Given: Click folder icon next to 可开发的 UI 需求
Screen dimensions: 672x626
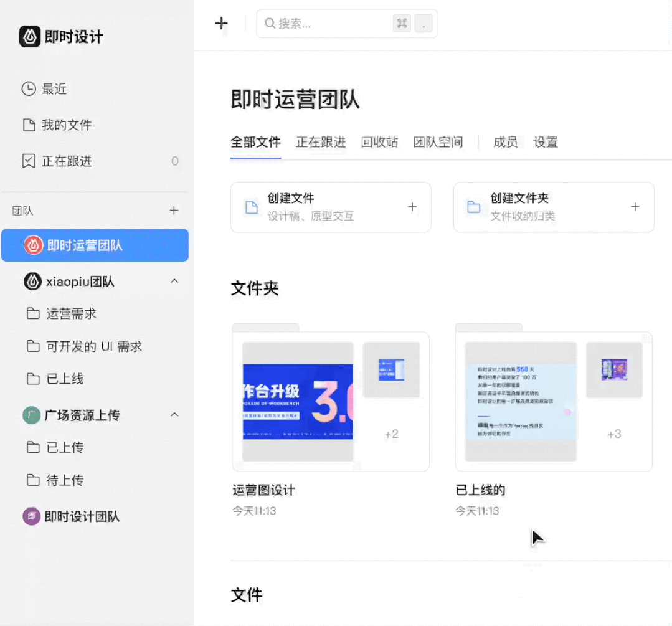Looking at the screenshot, I should pyautogui.click(x=33, y=346).
